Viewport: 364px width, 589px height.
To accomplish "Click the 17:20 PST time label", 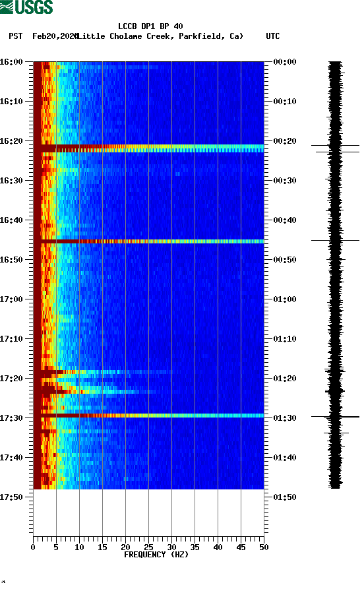I will click(x=11, y=379).
